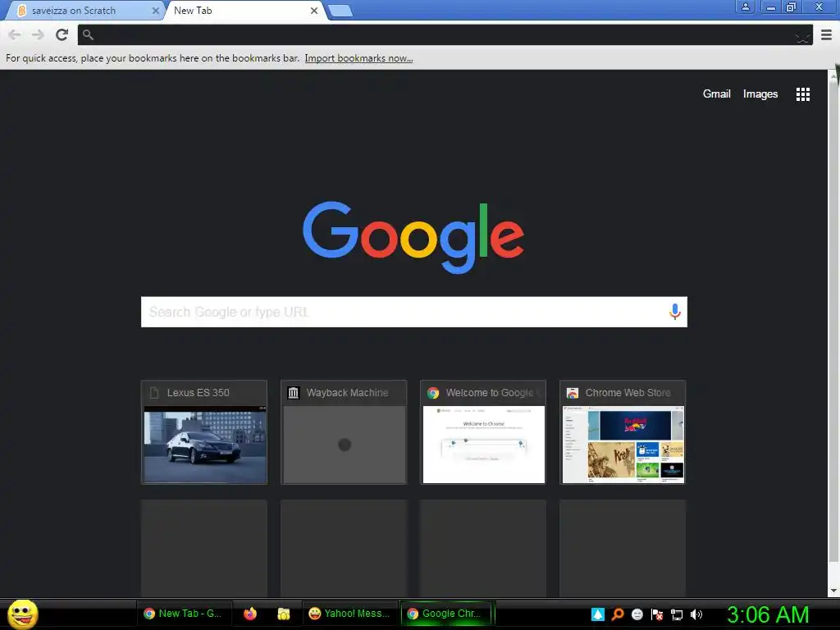840x630 pixels.
Task: Click the Chrome profile avatar button
Action: [x=745, y=7]
